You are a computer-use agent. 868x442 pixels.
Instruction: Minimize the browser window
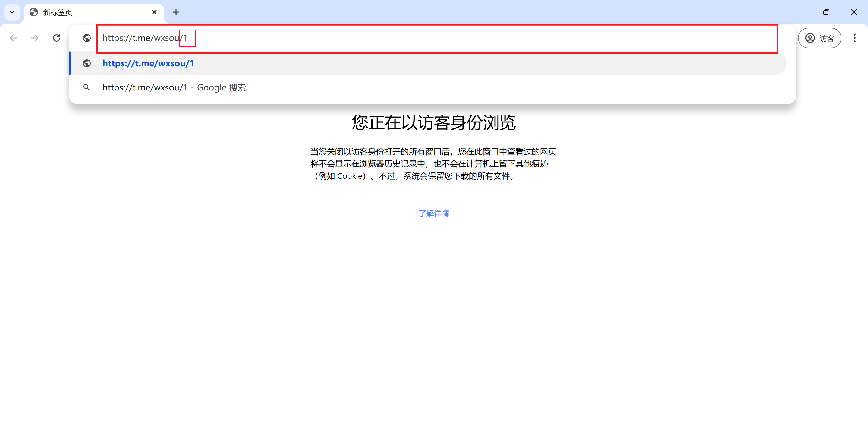[x=799, y=12]
